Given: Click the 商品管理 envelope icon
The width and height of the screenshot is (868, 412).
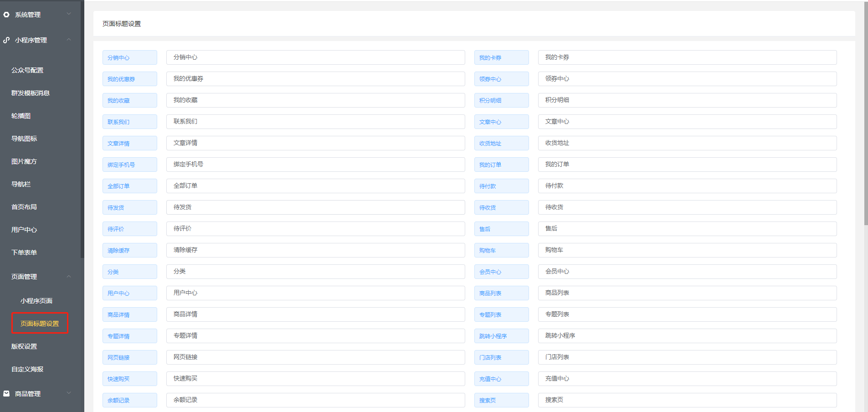Looking at the screenshot, I should click(6, 393).
